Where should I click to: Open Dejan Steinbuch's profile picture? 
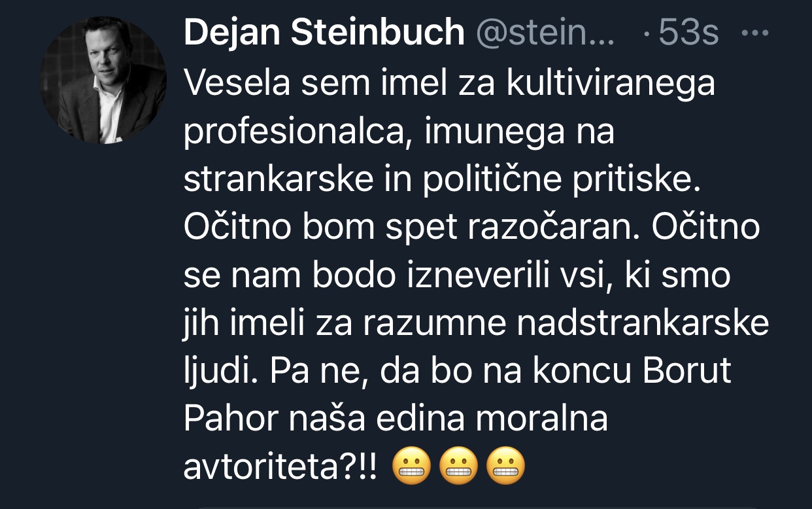(x=103, y=80)
